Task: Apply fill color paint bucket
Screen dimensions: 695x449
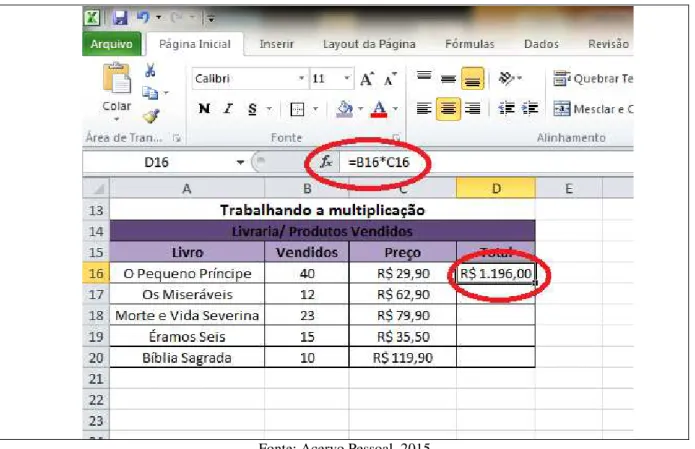Action: coord(345,109)
